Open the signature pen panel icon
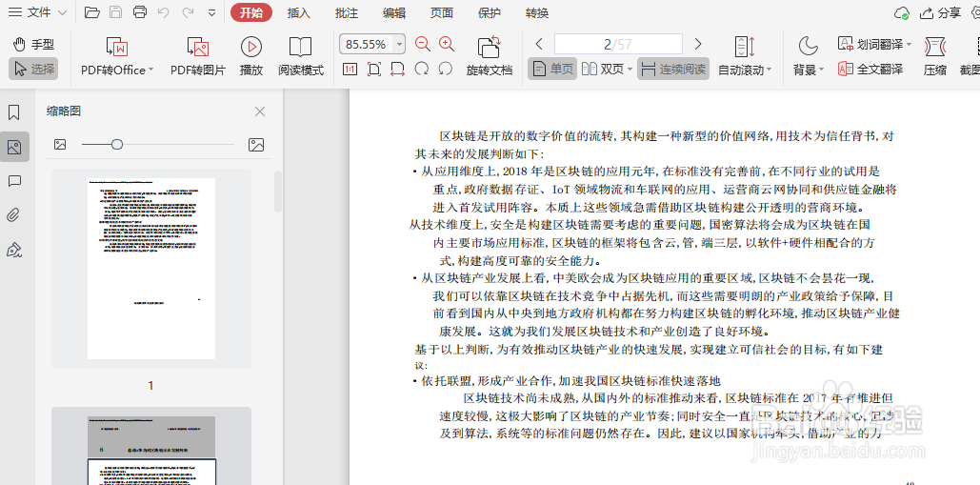This screenshot has height=485, width=980. [13, 251]
